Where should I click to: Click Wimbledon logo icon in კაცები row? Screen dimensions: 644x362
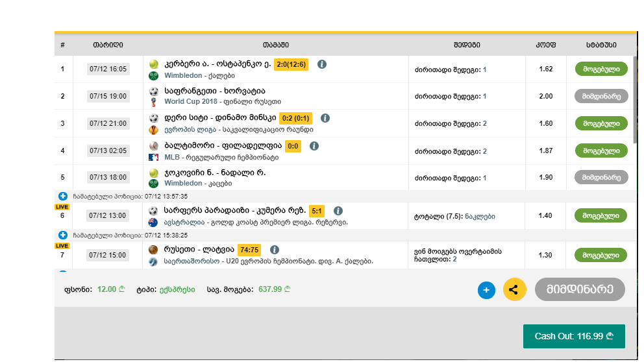tap(154, 184)
